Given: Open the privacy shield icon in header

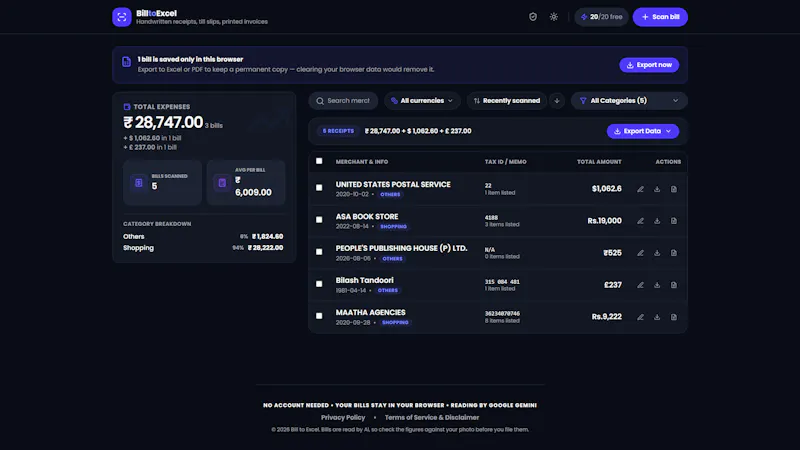Looking at the screenshot, I should [533, 17].
